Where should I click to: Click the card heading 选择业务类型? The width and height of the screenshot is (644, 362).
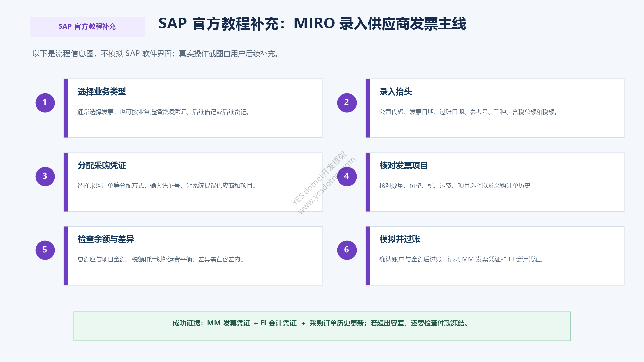pos(102,92)
